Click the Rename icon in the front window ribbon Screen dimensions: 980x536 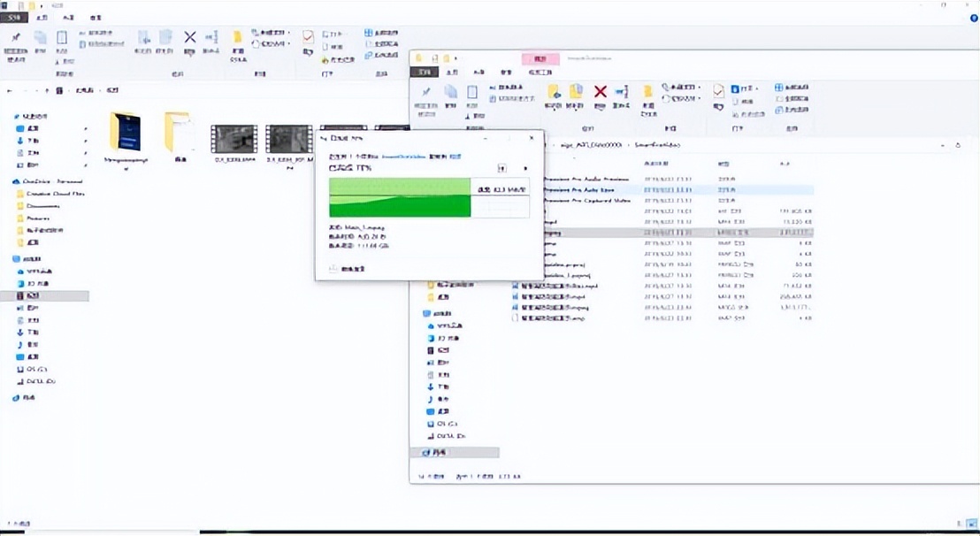pyautogui.click(x=619, y=92)
